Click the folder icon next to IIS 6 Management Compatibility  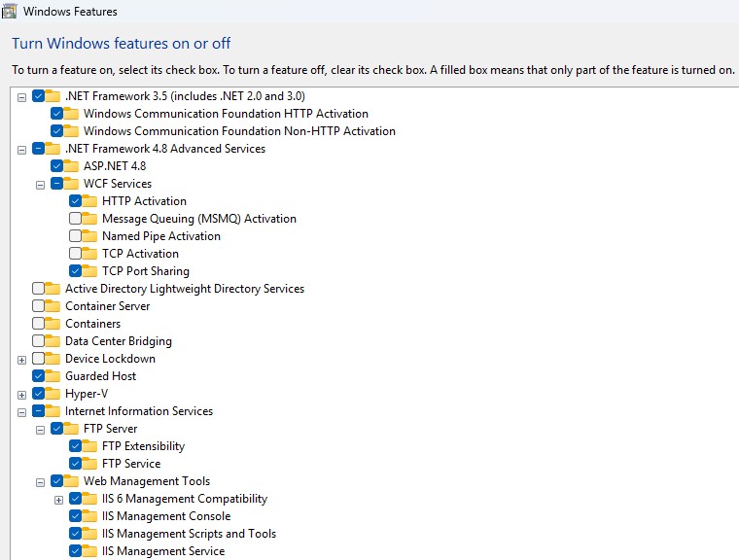(x=89, y=499)
